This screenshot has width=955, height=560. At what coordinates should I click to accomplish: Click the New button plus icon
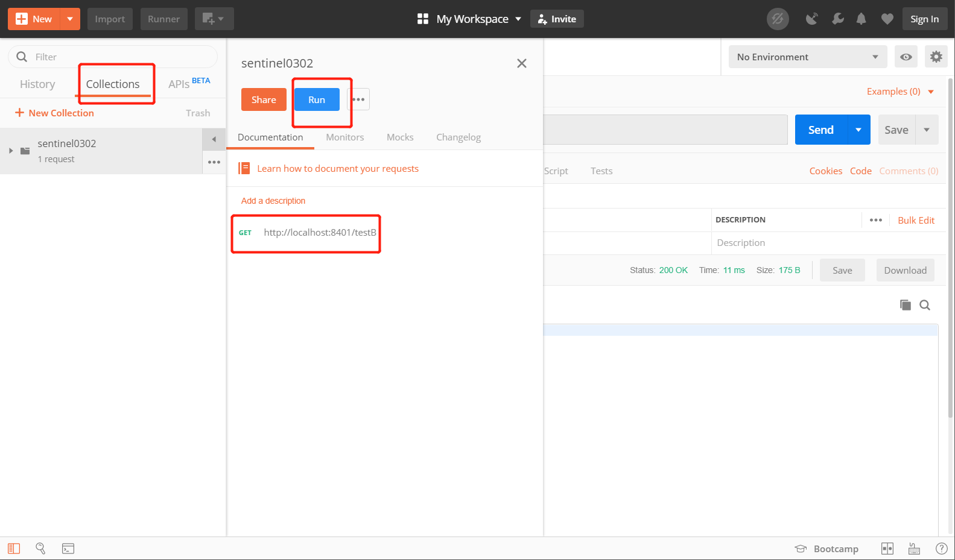[22, 19]
